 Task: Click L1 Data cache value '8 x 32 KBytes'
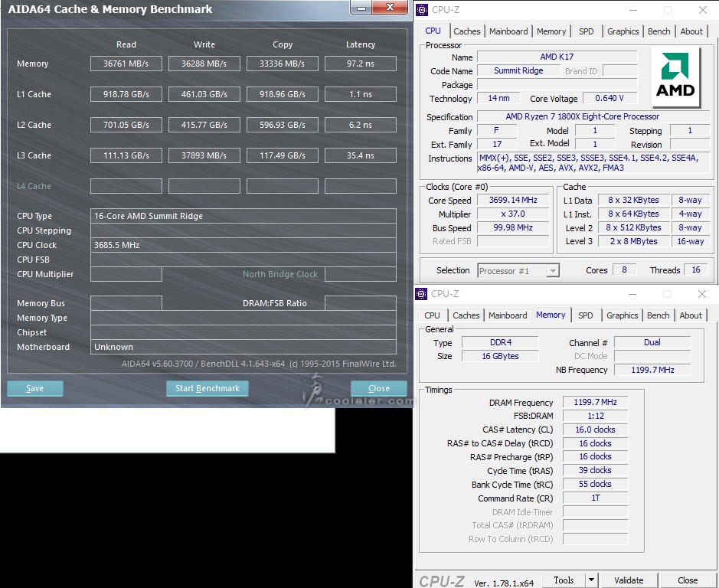[x=633, y=200]
